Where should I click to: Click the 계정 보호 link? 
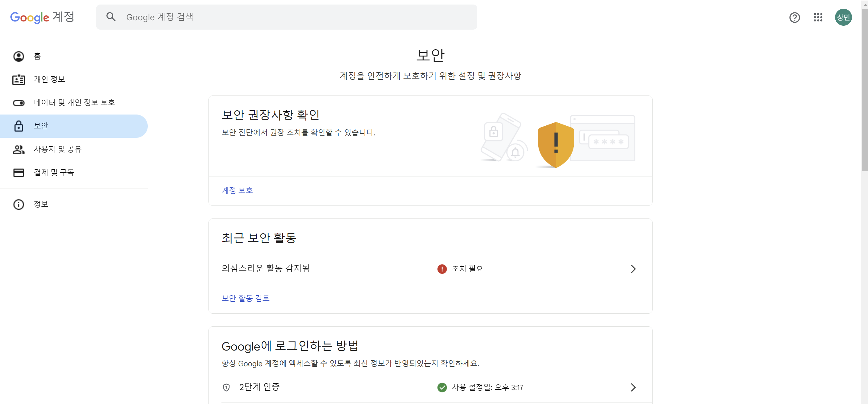(237, 190)
